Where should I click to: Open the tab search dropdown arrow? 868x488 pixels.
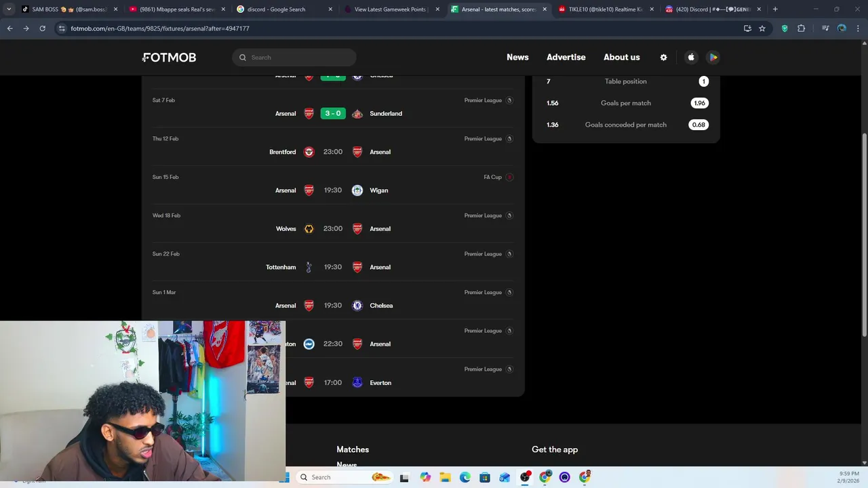click(x=9, y=9)
